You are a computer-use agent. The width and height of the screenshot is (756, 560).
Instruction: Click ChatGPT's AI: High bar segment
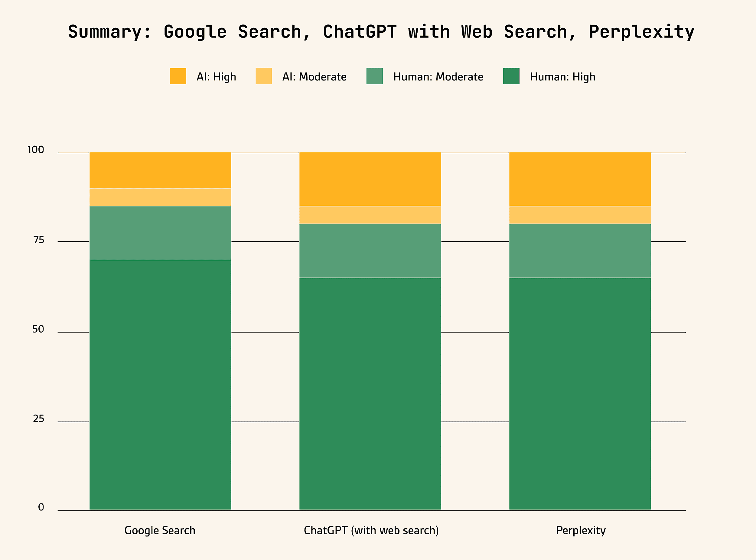370,179
